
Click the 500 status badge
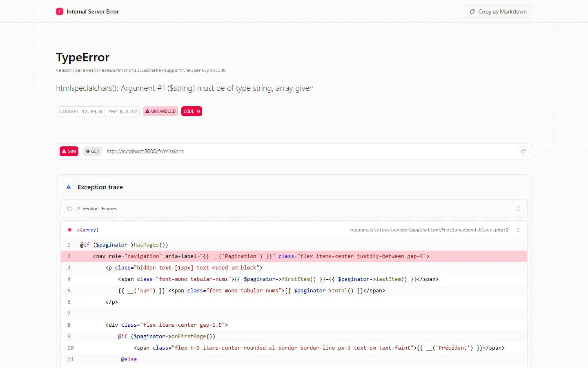[x=69, y=151]
